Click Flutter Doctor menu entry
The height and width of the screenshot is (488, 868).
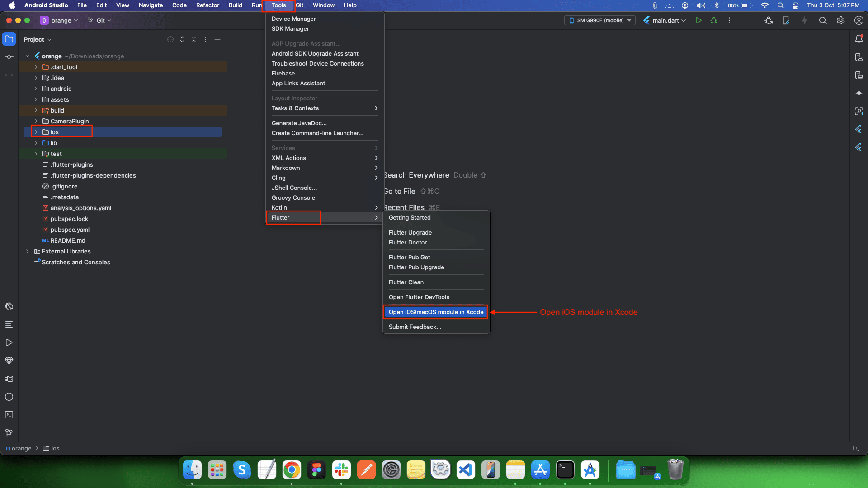(x=407, y=242)
